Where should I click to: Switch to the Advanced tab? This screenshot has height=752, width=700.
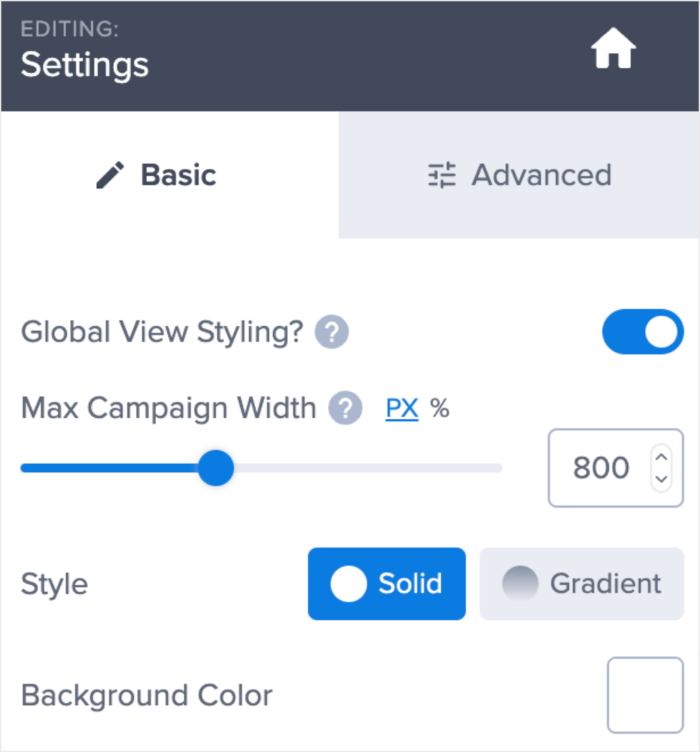tap(519, 175)
